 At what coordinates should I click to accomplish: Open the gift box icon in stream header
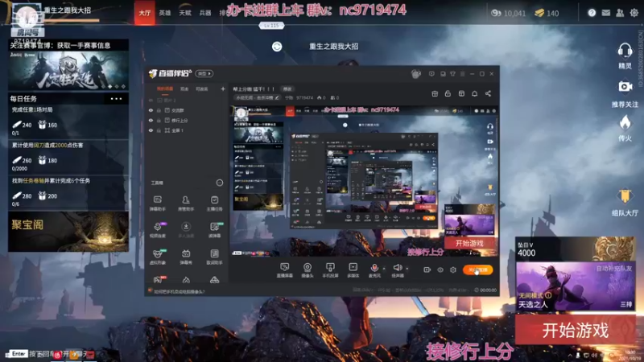[x=435, y=93]
